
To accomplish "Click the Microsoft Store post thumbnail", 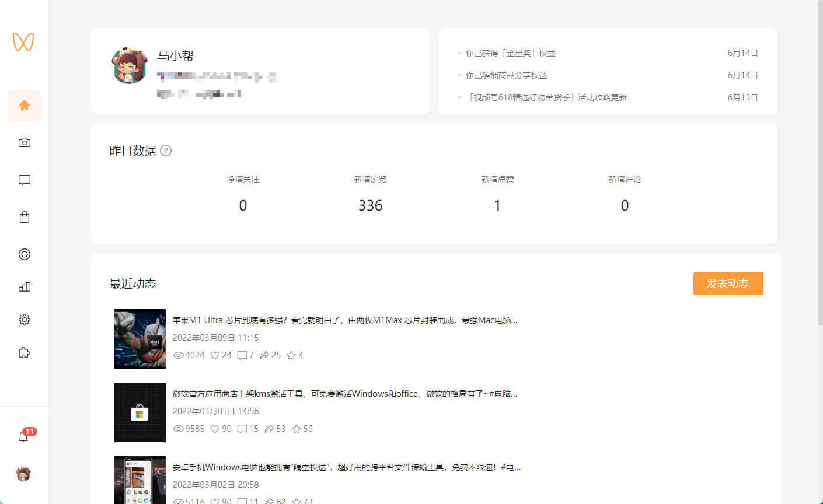I will (x=140, y=412).
